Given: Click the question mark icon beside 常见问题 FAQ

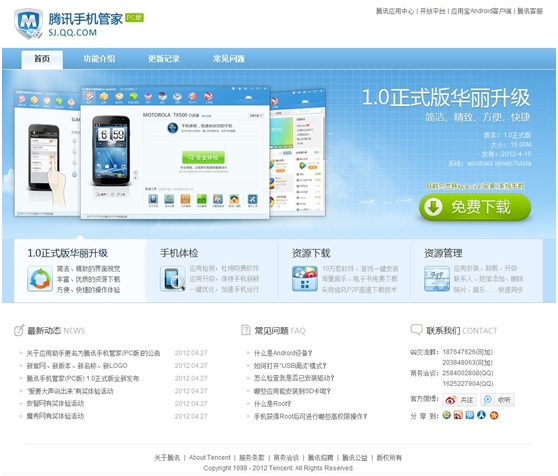Looking at the screenshot, I should [x=246, y=330].
